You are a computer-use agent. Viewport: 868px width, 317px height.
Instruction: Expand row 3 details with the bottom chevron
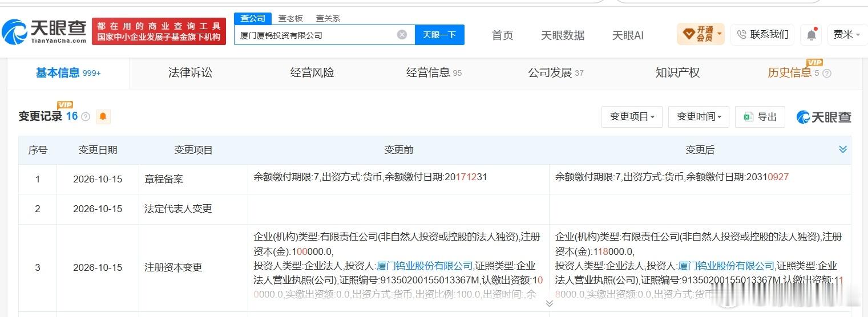pyautogui.click(x=550, y=303)
